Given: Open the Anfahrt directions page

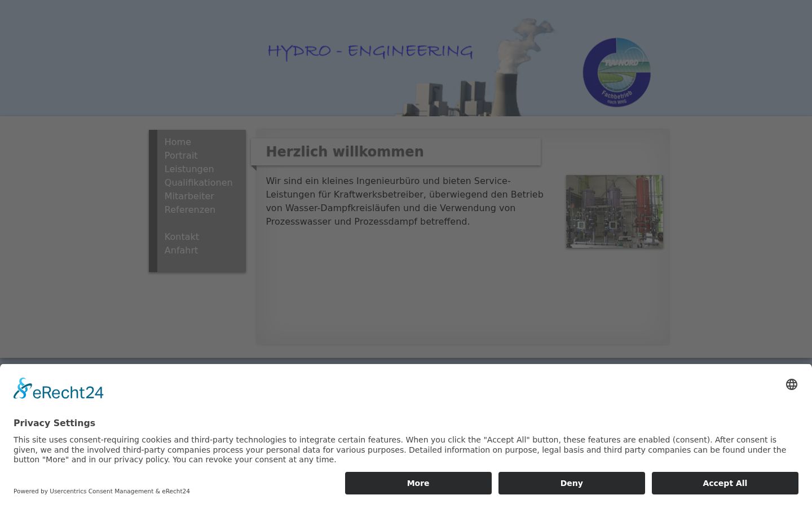Looking at the screenshot, I should [x=181, y=251].
